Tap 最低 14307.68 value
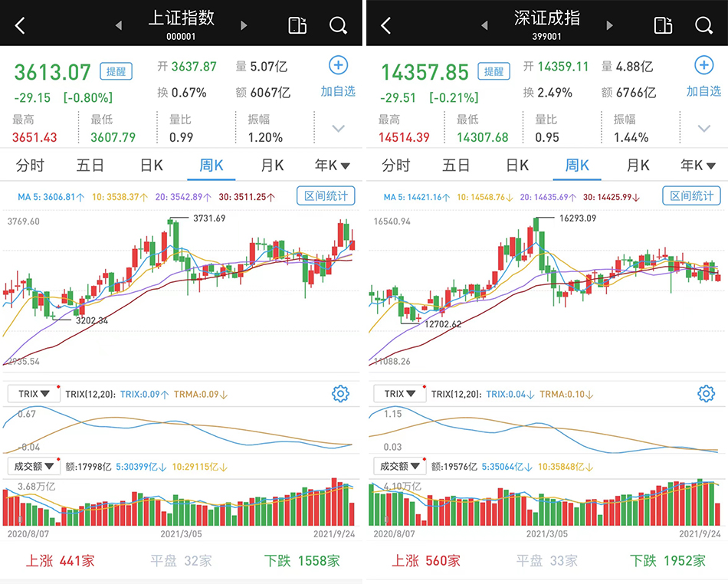Viewport: 728px width, 584px height. (x=482, y=137)
